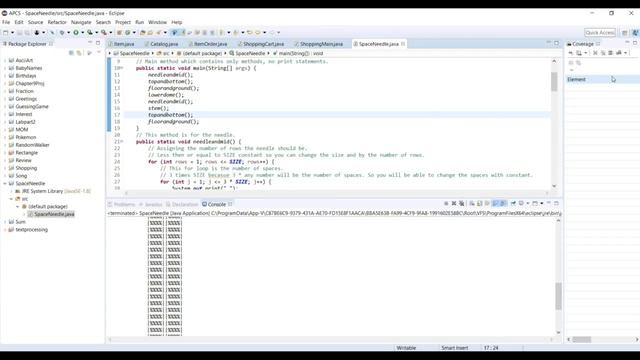Image resolution: width=640 pixels, height=360 pixels.
Task: Click the Pin Console icon
Action: point(513,203)
